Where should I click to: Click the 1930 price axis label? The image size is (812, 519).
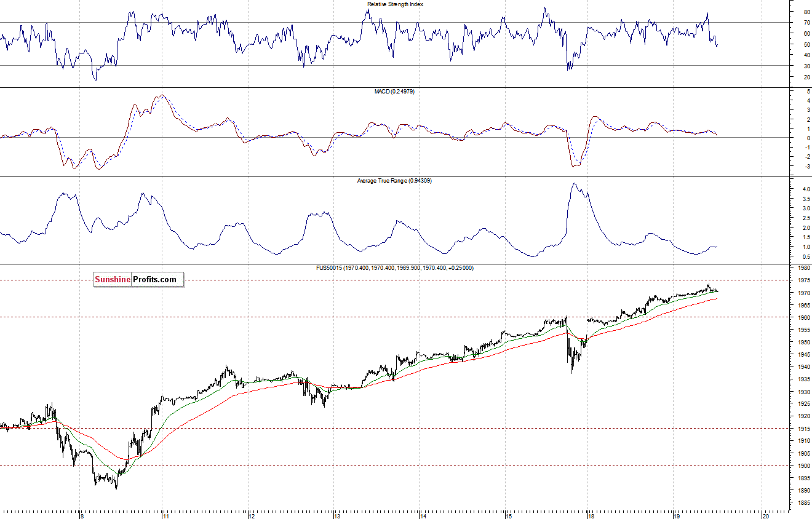pyautogui.click(x=803, y=391)
